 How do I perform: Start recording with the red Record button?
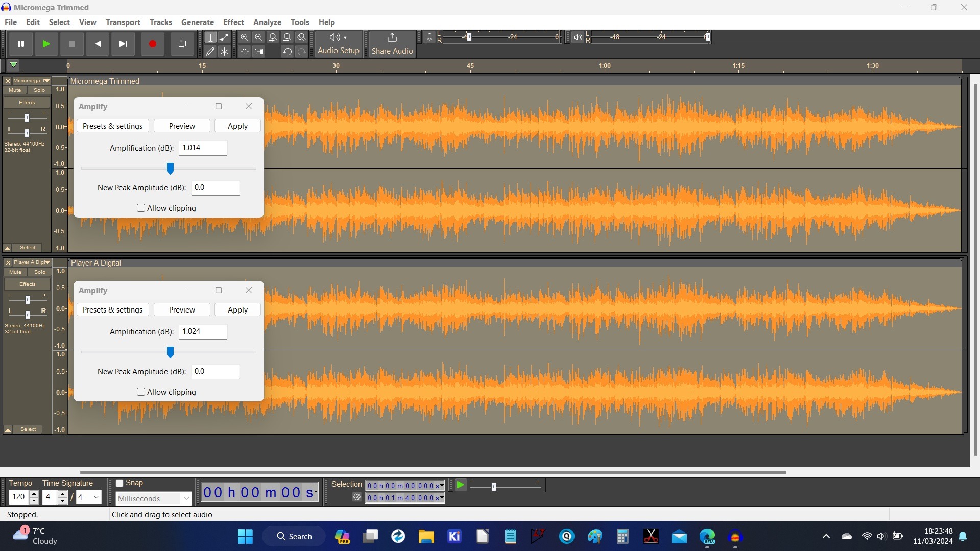click(152, 44)
